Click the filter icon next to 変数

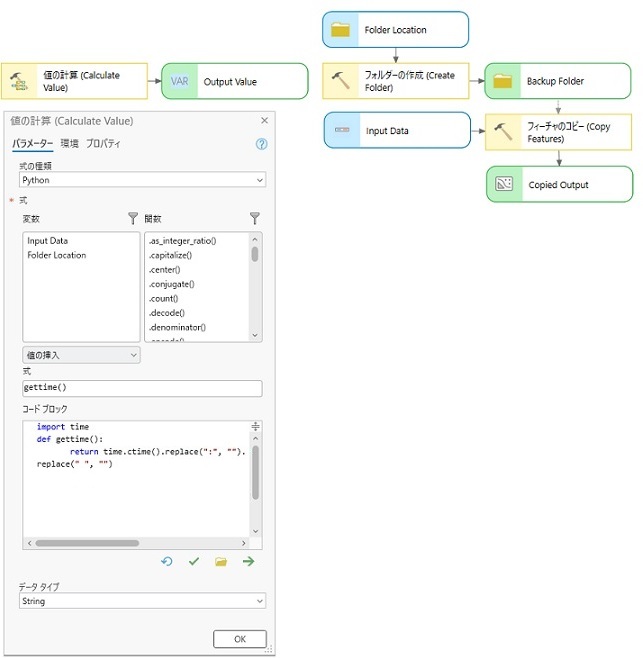(133, 218)
